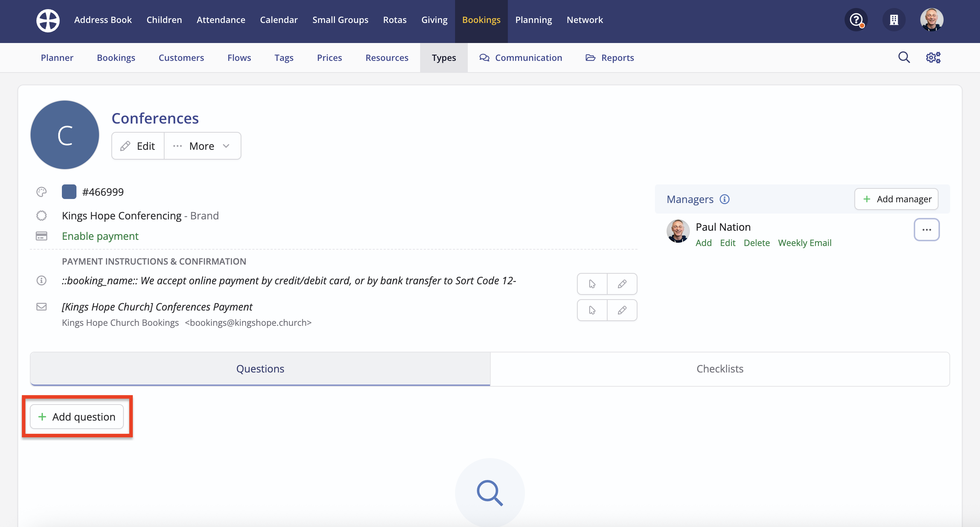Screen dimensions: 980x527
Task: Preview the payment instructions text
Action: [592, 284]
